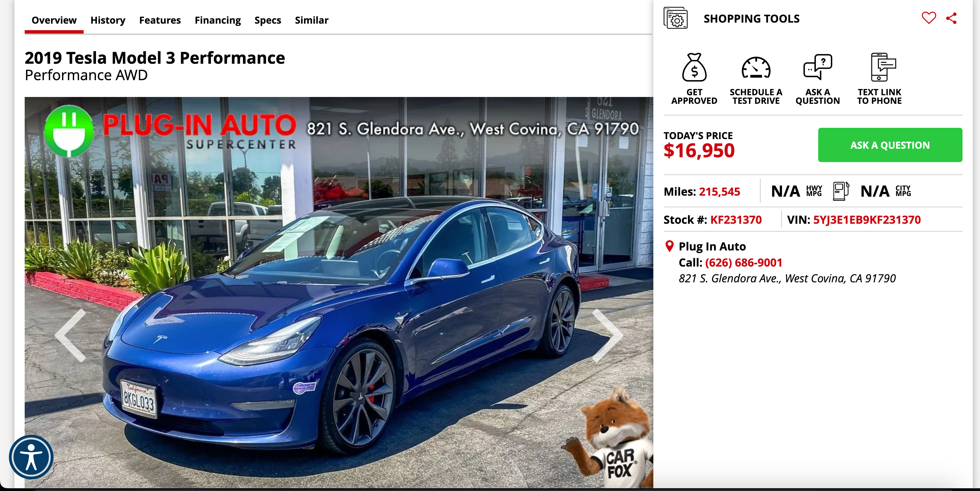Open the Financing tab
The width and height of the screenshot is (980, 491).
218,20
